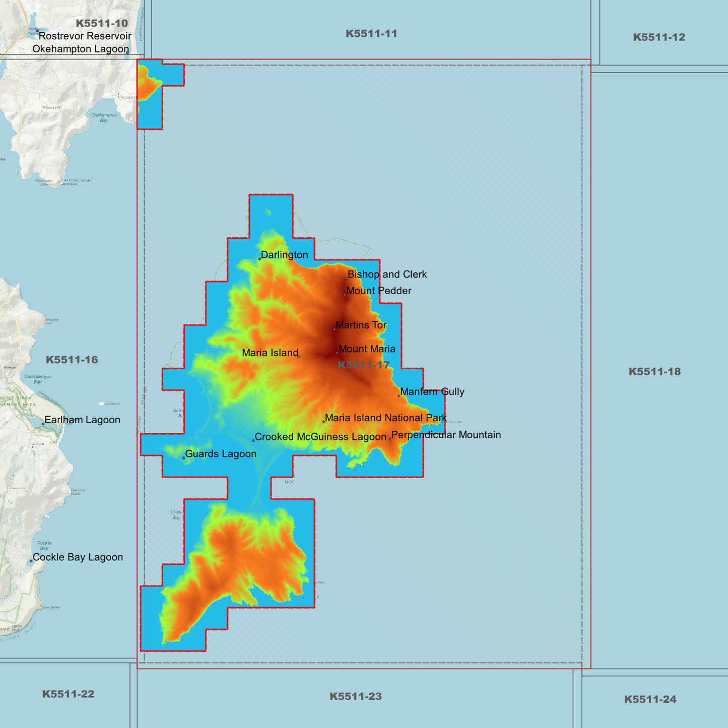Select map tile K5511-18
This screenshot has height=728, width=728.
pyautogui.click(x=654, y=372)
